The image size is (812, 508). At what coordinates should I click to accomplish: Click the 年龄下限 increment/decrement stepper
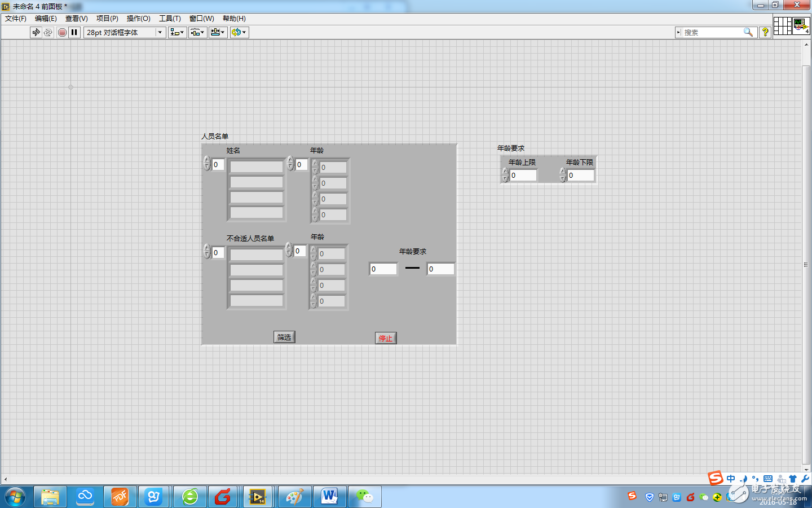(x=563, y=175)
